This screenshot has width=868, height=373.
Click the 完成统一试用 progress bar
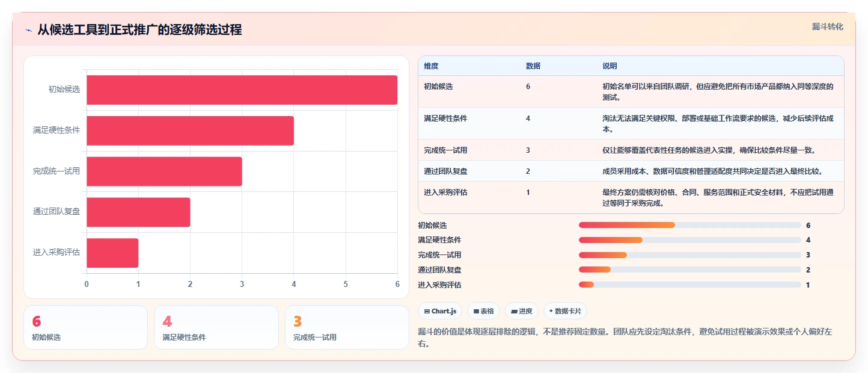pyautogui.click(x=690, y=255)
